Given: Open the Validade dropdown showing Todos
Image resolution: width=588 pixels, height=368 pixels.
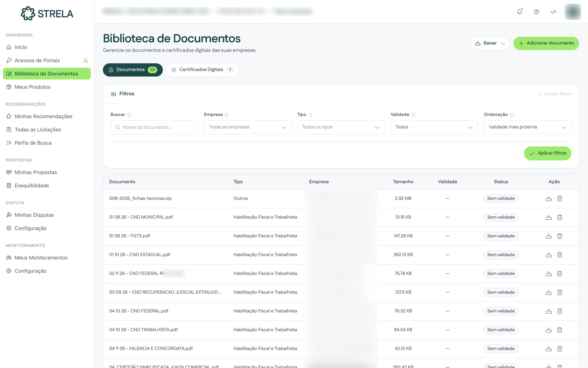Looking at the screenshot, I should pos(434,127).
